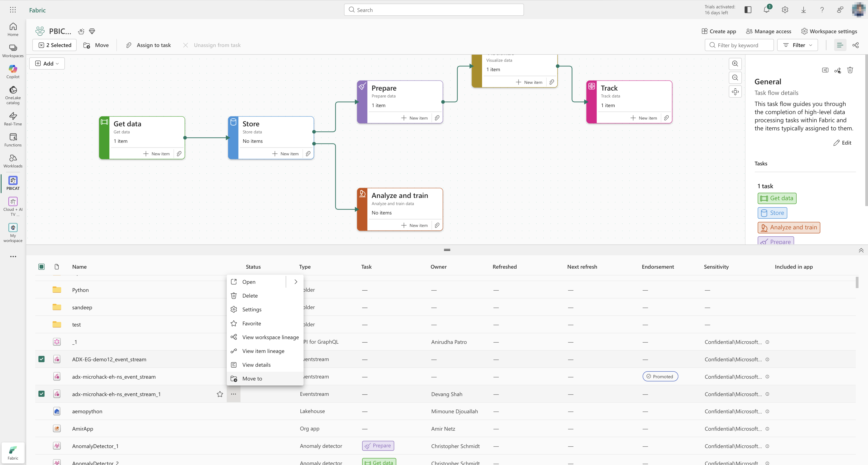Add New item to Analyze and train task

click(x=414, y=225)
